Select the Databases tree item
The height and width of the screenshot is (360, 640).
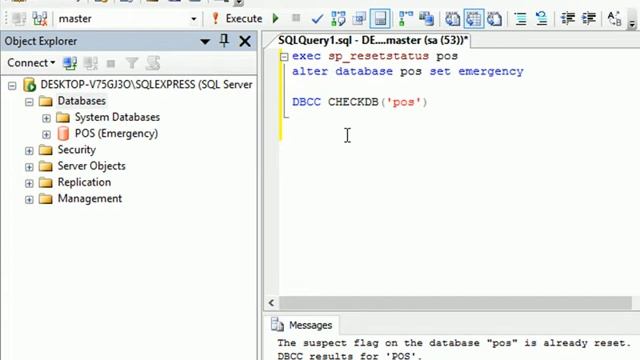click(82, 101)
